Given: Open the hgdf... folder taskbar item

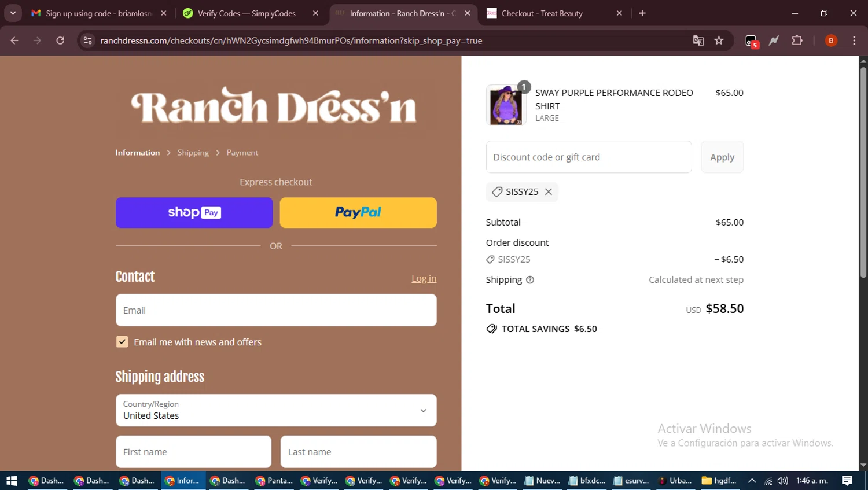Looking at the screenshot, I should (719, 481).
